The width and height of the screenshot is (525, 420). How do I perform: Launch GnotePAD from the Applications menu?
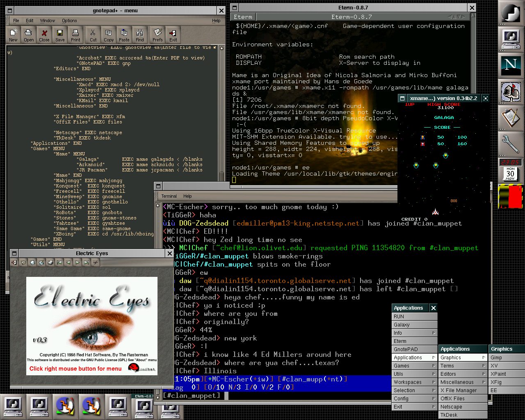pos(415,349)
